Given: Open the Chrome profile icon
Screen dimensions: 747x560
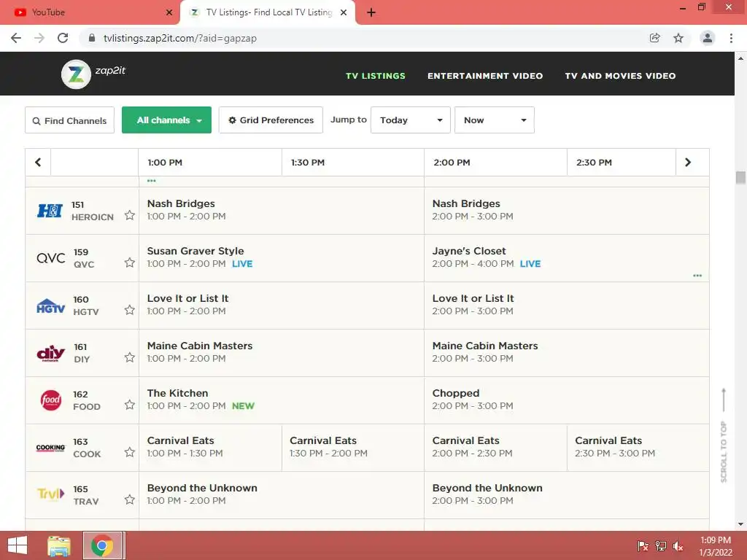Looking at the screenshot, I should coord(708,38).
